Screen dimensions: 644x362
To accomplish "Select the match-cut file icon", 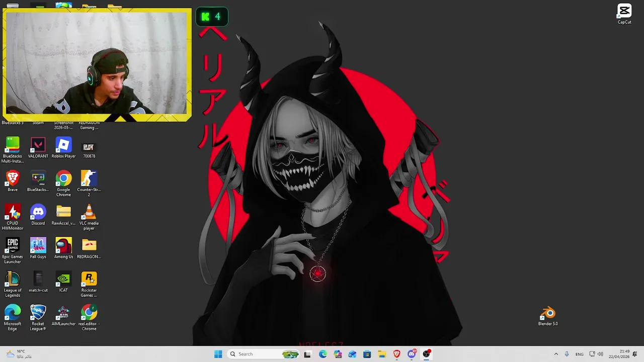I will click(38, 282).
